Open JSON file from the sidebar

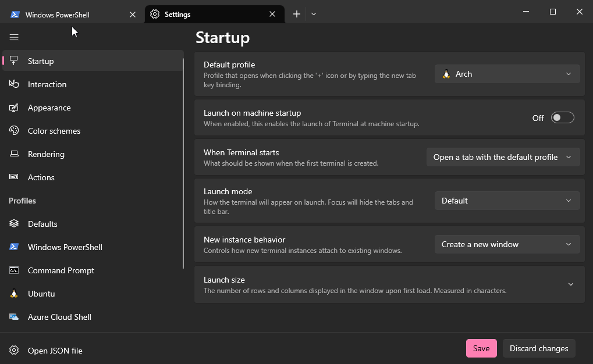pos(55,351)
